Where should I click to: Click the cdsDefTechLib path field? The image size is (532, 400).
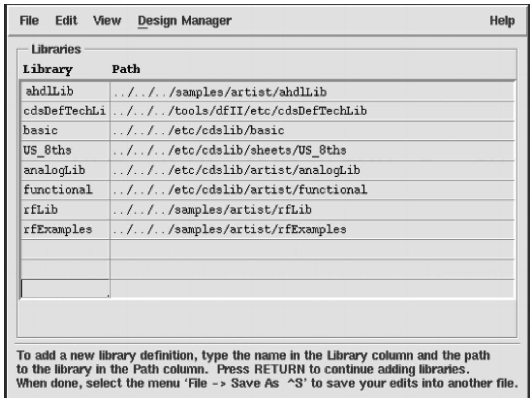click(312, 111)
